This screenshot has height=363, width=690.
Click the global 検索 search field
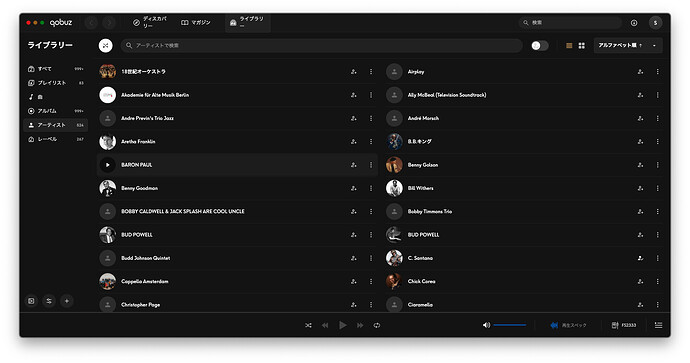pyautogui.click(x=570, y=22)
